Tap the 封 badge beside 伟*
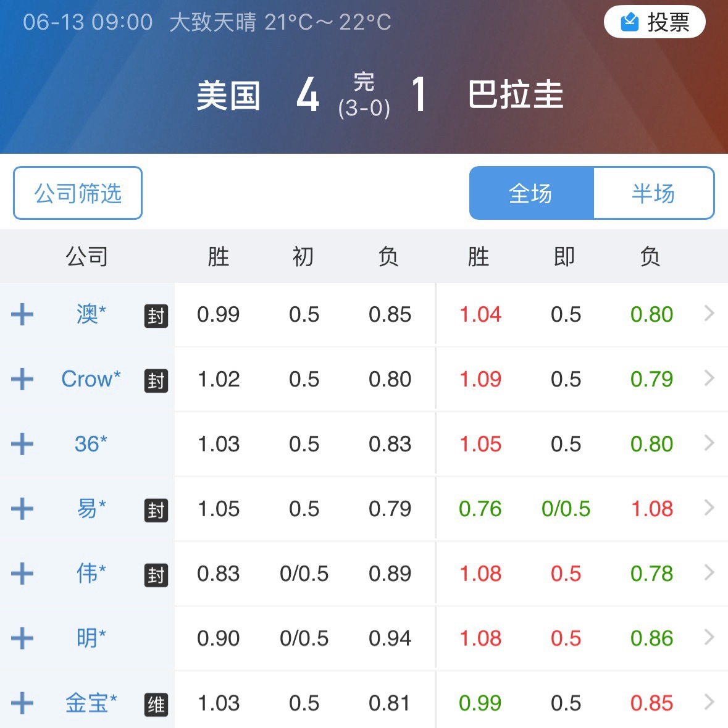728x728 pixels. point(156,575)
